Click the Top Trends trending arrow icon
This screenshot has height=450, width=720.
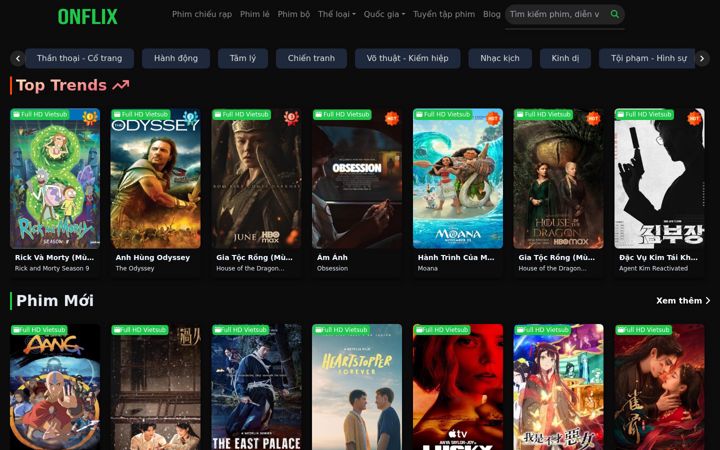click(121, 85)
